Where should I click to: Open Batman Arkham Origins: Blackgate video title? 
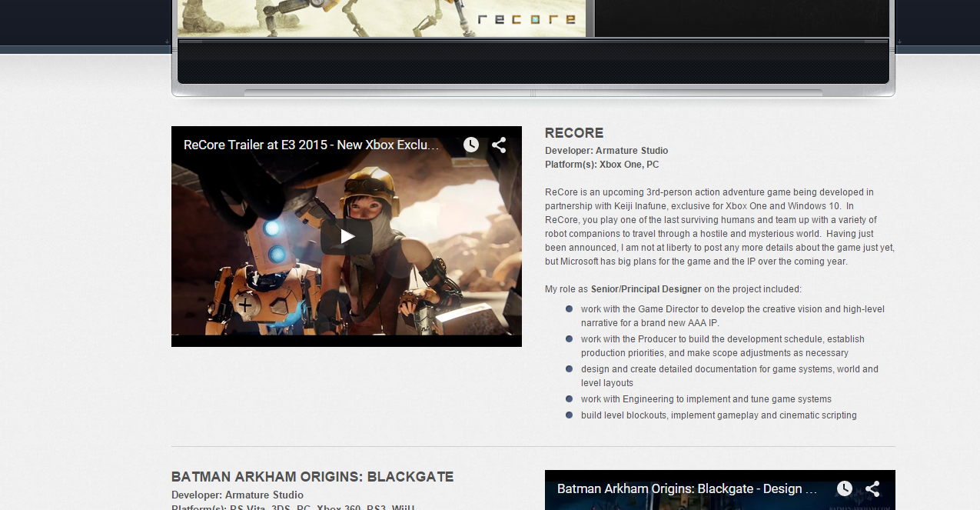(x=686, y=488)
